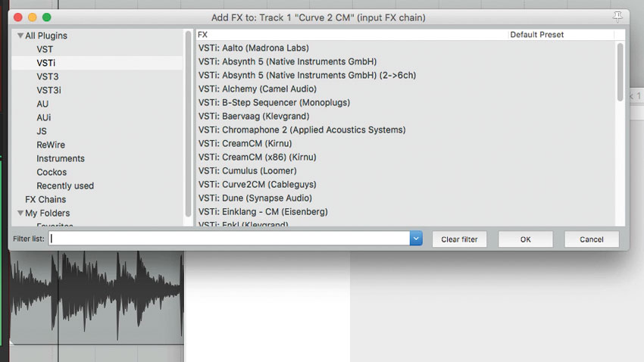Select Absynth 5 (Native Instruments GmbH) stereo entry
This screenshot has height=362, width=644.
pyautogui.click(x=287, y=61)
